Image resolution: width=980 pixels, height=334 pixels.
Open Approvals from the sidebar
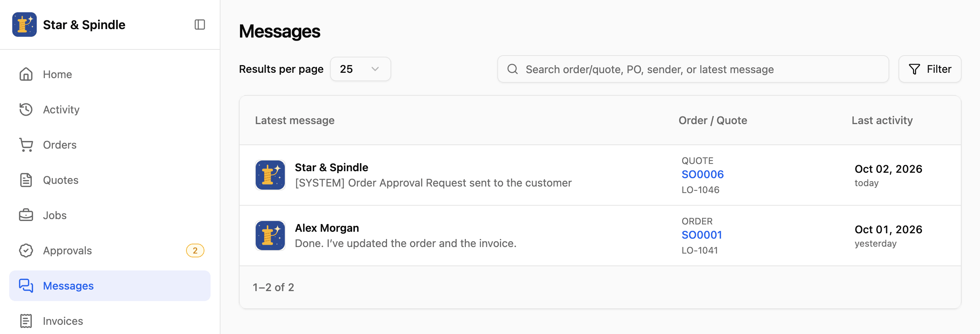[110, 250]
